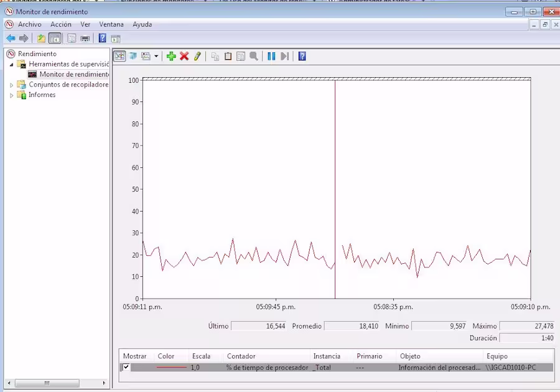Image resolution: width=560 pixels, height=392 pixels.
Task: Select the Informes tree item
Action: (42, 95)
